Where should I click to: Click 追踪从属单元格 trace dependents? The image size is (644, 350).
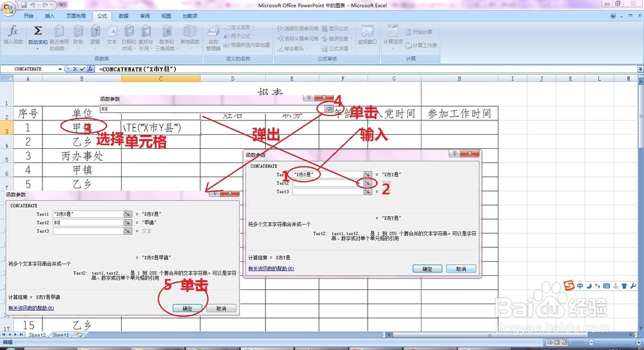(x=298, y=38)
